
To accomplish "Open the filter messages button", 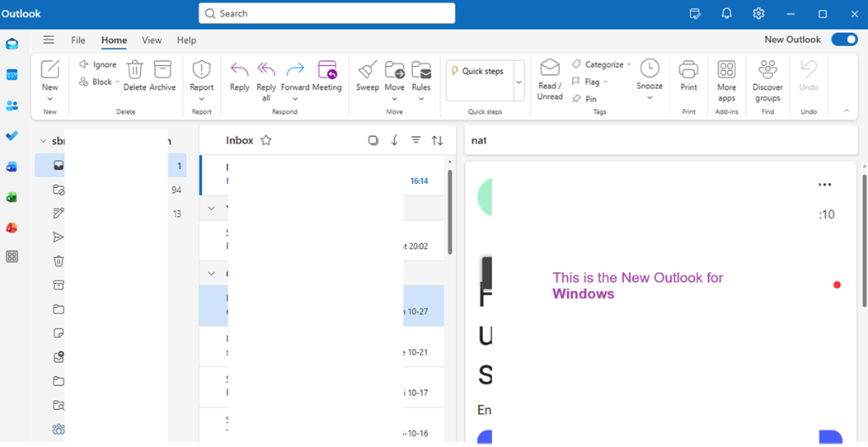I will (x=416, y=141).
